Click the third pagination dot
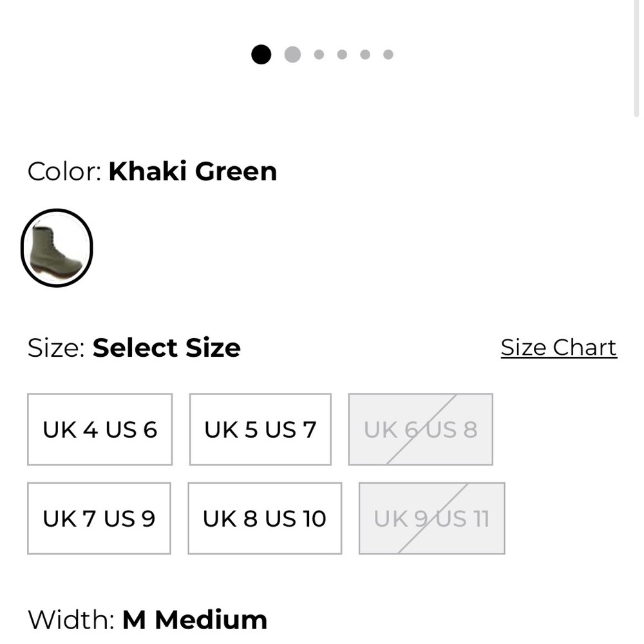Screen dimensions: 644x644 click(x=317, y=55)
